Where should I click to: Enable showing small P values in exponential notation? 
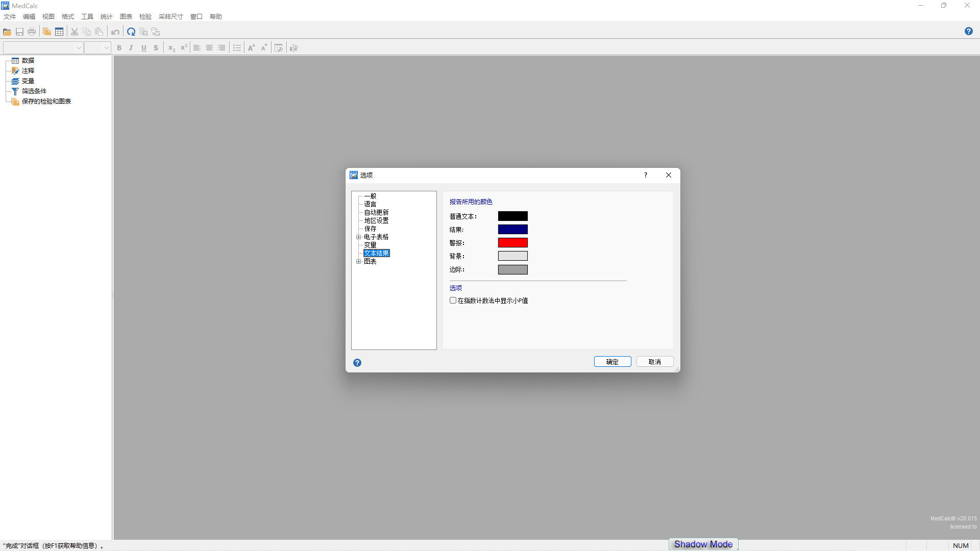[453, 300]
